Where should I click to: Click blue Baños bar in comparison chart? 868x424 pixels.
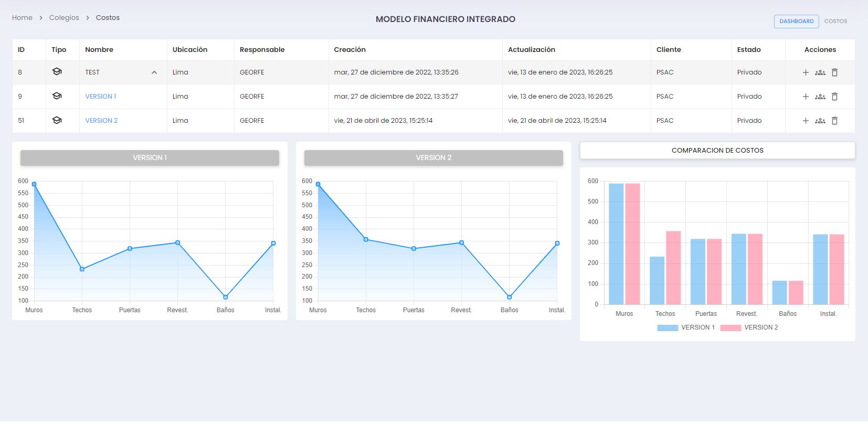[780, 293]
